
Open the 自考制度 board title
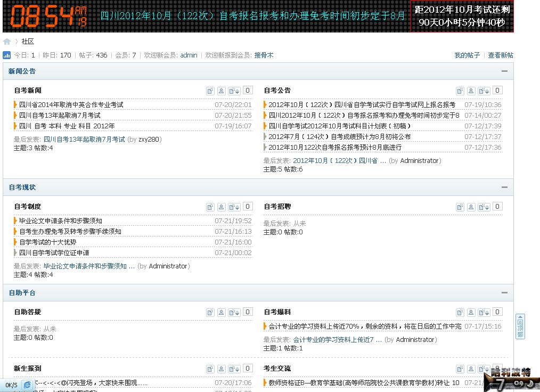click(x=28, y=206)
